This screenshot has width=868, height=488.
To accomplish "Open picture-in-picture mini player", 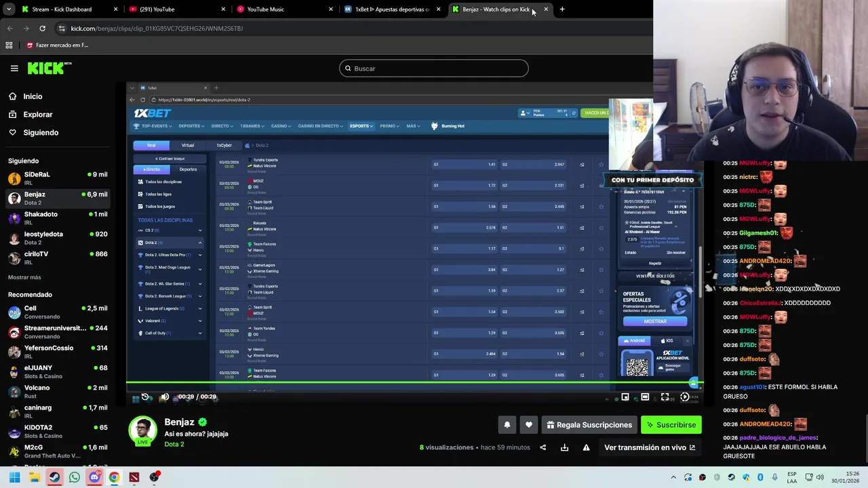I will pyautogui.click(x=625, y=397).
